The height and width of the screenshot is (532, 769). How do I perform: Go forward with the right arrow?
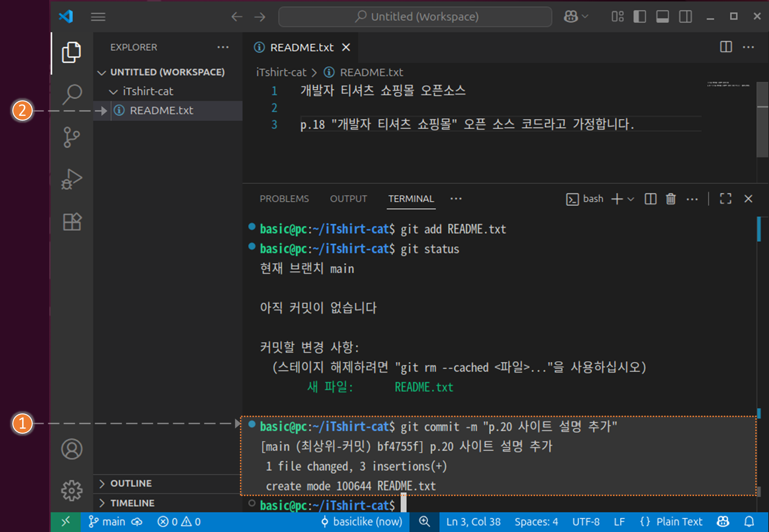(x=260, y=17)
